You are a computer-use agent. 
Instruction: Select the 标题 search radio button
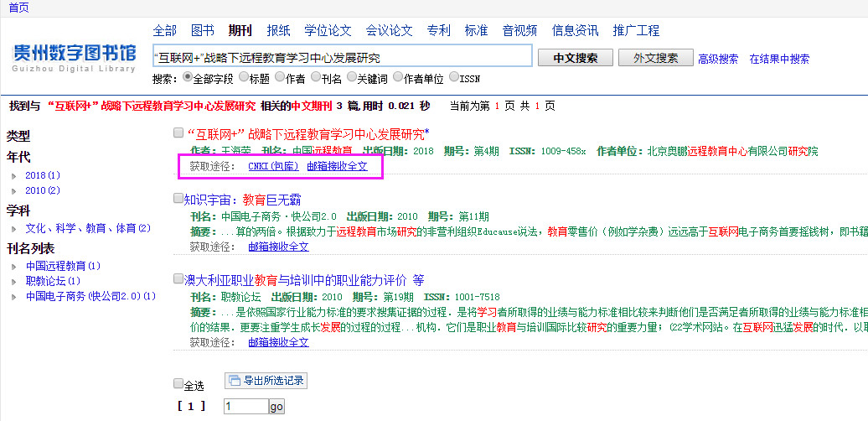[x=244, y=77]
